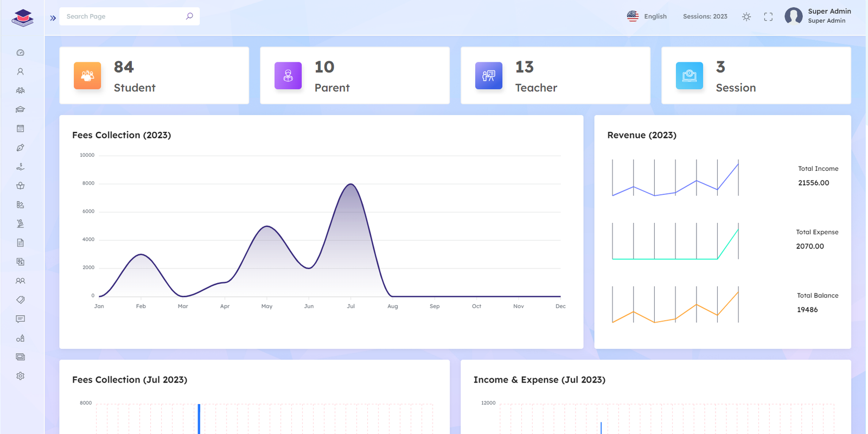Open the 84 Student card
Screen dimensions: 868x434
click(154, 75)
